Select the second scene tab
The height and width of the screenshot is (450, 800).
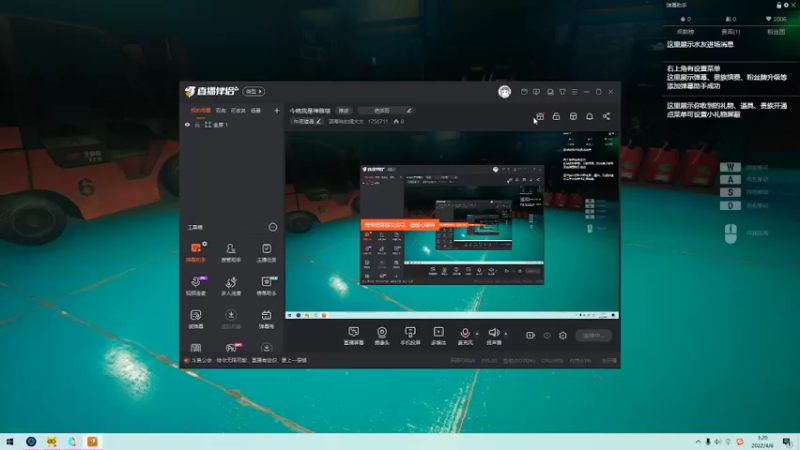220,110
